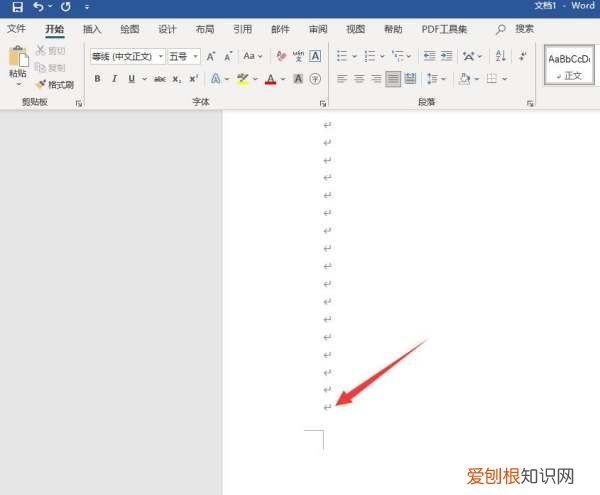This screenshot has width=600, height=495.
Task: Toggle italic formatting
Action: coord(114,79)
